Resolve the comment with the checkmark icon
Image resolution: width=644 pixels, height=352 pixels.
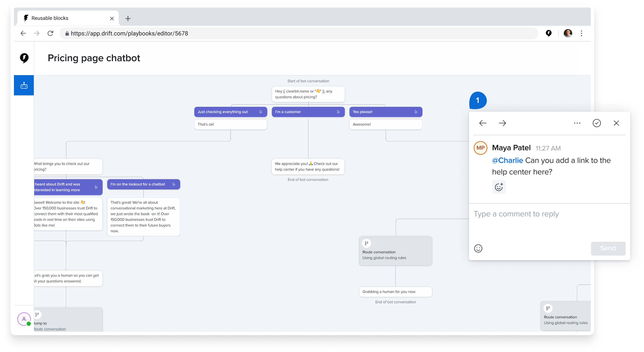596,123
